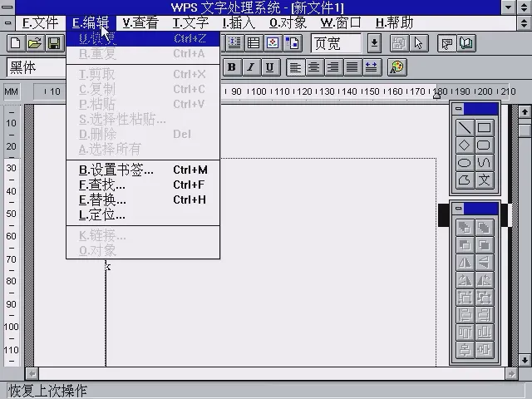Open the document window control menu box
532x399 pixels.
click(x=7, y=23)
